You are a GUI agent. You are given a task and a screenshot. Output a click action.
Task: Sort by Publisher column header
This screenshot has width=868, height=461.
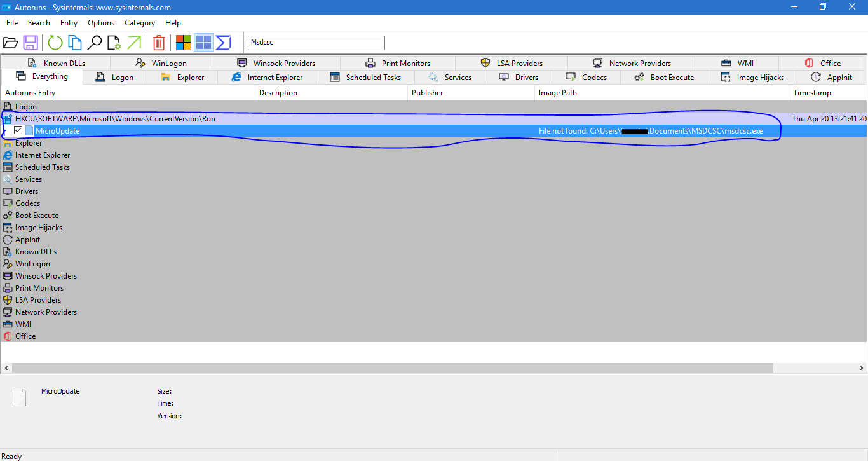(471, 93)
